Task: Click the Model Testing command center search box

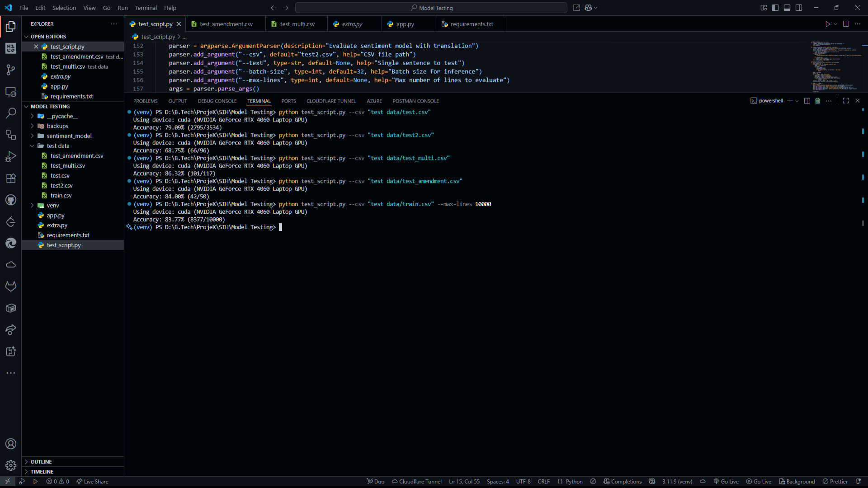Action: pyautogui.click(x=431, y=8)
